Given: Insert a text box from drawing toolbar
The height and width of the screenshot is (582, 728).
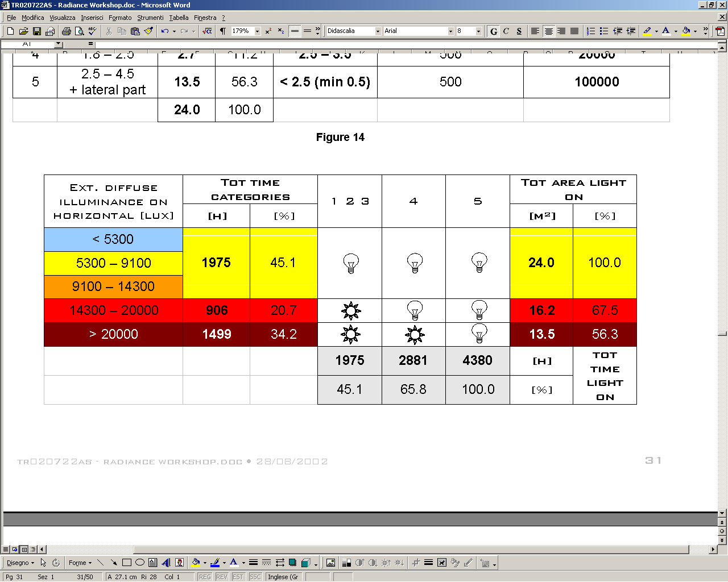Looking at the screenshot, I should tap(152, 563).
